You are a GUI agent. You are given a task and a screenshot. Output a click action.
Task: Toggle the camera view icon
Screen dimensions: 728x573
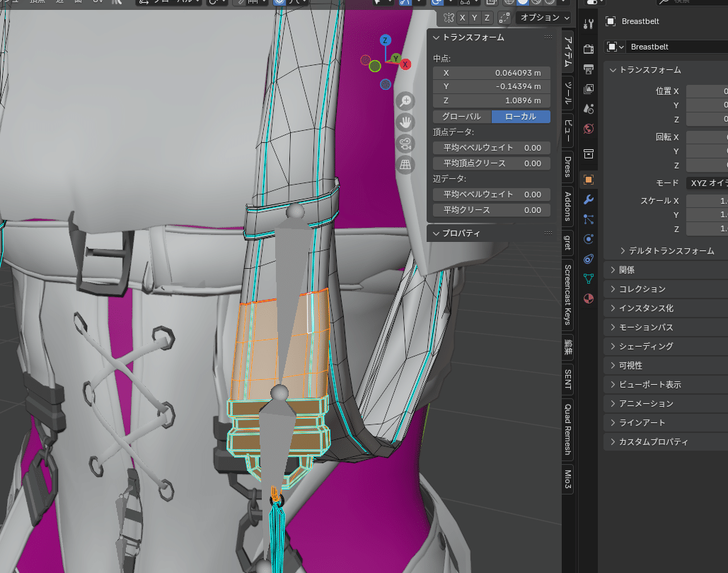405,144
